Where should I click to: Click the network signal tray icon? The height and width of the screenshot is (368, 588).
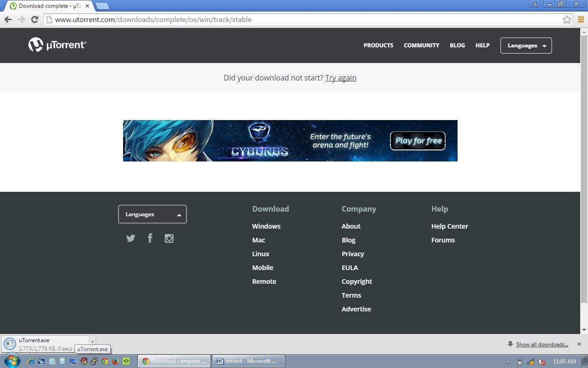click(x=531, y=362)
